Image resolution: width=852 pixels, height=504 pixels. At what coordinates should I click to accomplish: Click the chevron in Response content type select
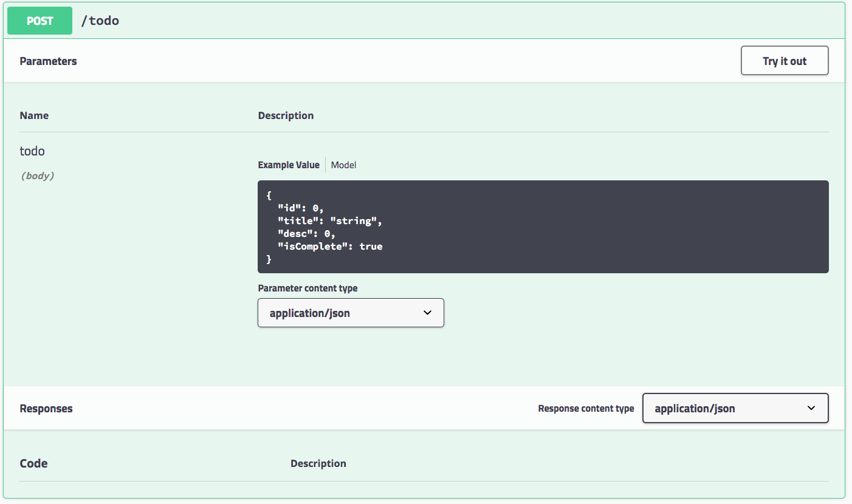(811, 408)
